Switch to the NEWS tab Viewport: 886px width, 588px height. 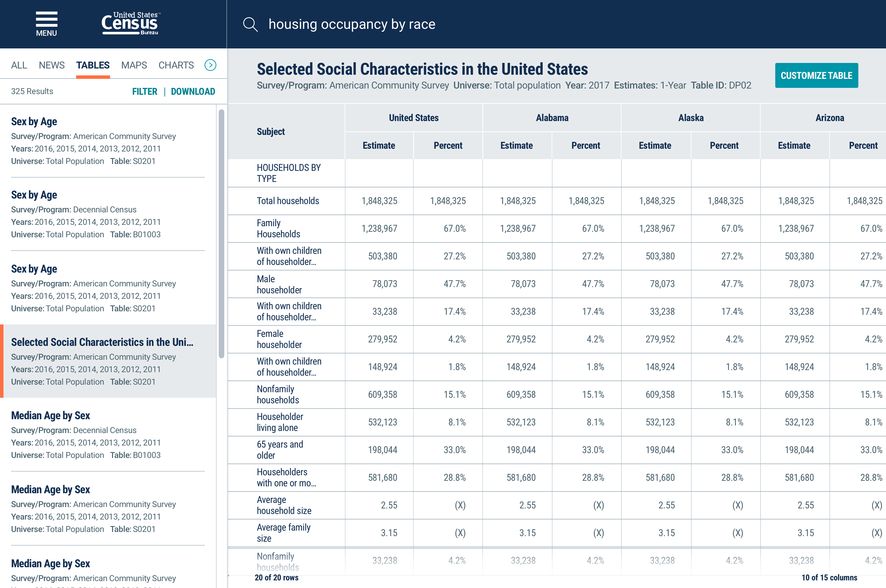pos(51,65)
